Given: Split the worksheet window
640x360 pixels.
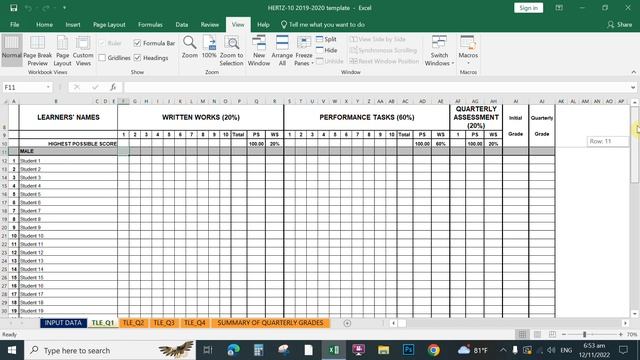Looking at the screenshot, I should coord(326,39).
